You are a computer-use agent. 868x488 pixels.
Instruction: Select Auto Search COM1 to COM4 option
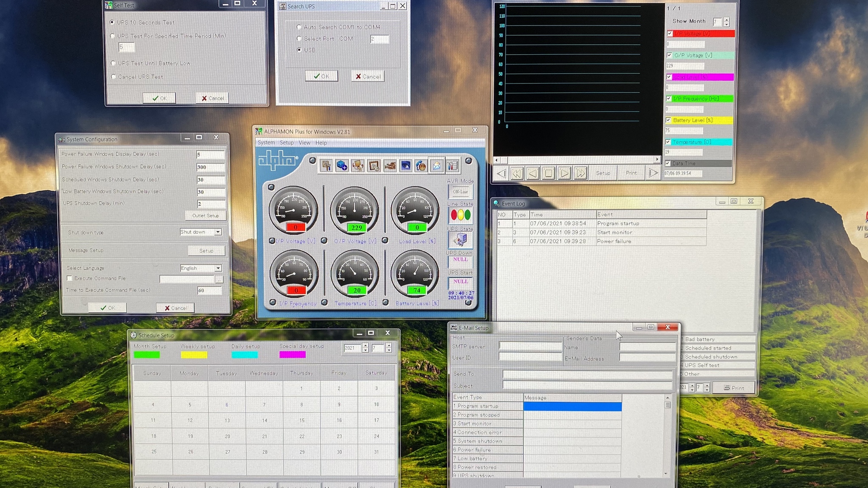tap(299, 27)
